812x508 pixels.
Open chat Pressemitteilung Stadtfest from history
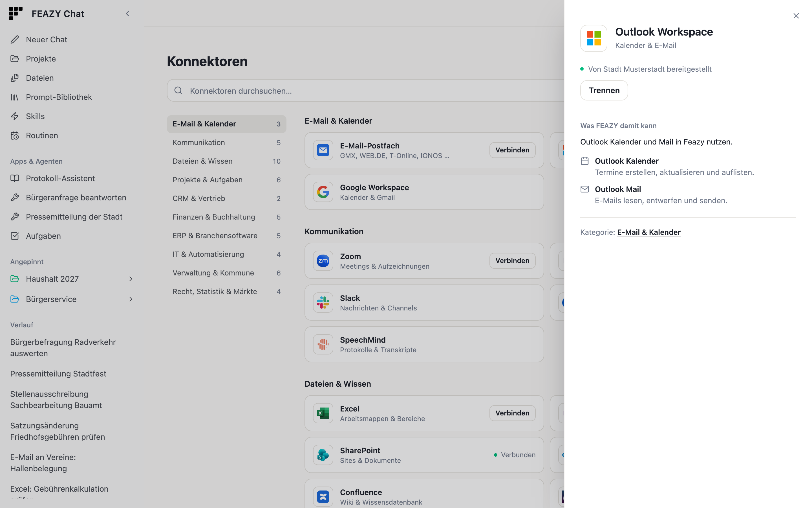coord(58,374)
